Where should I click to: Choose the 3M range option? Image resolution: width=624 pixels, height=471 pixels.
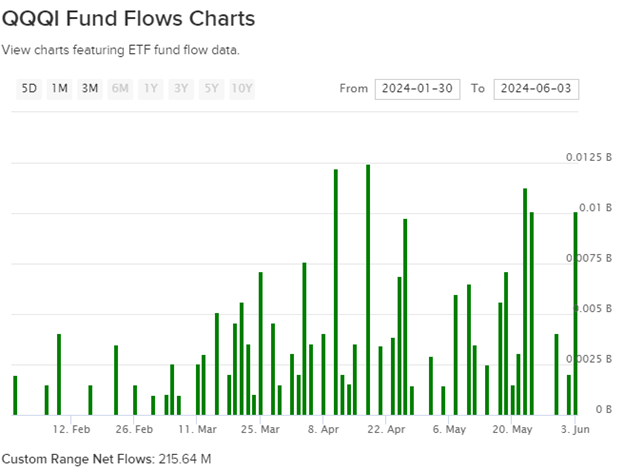pos(90,89)
